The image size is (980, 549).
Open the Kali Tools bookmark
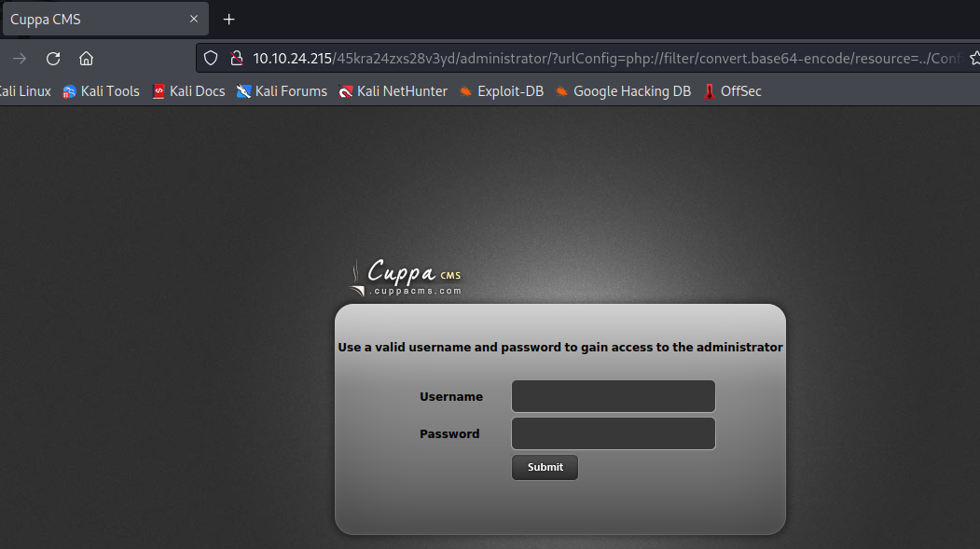102,91
